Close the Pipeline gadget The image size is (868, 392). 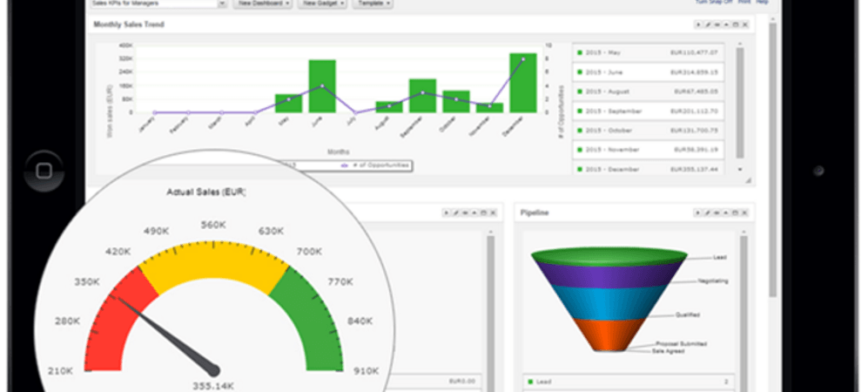point(744,213)
